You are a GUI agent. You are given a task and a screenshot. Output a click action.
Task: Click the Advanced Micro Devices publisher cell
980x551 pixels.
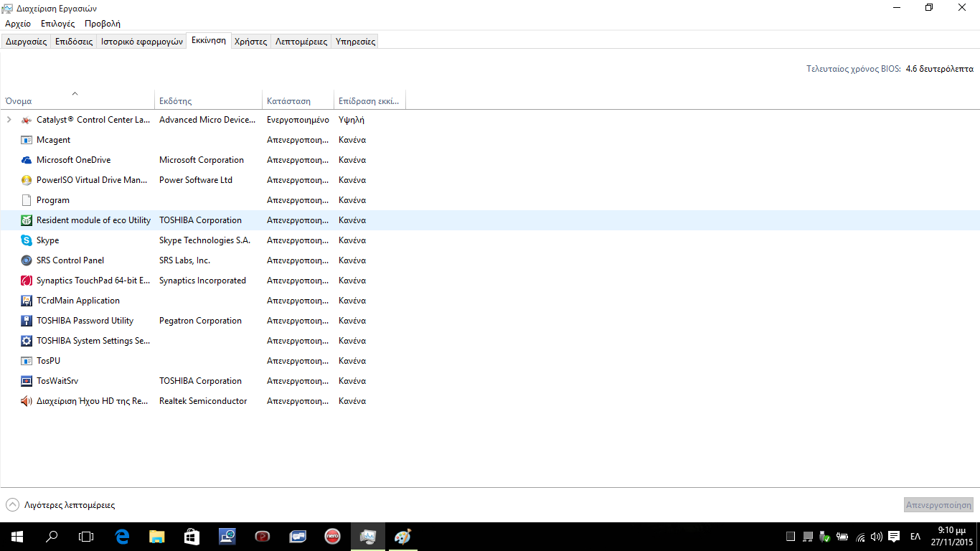tap(207, 120)
